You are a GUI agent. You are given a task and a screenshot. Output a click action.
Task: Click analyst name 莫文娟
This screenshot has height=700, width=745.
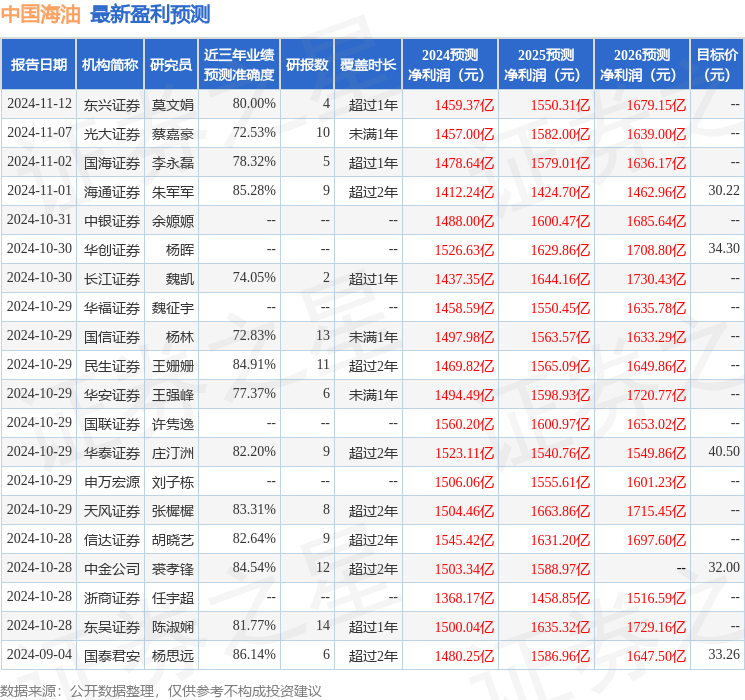coord(172,105)
